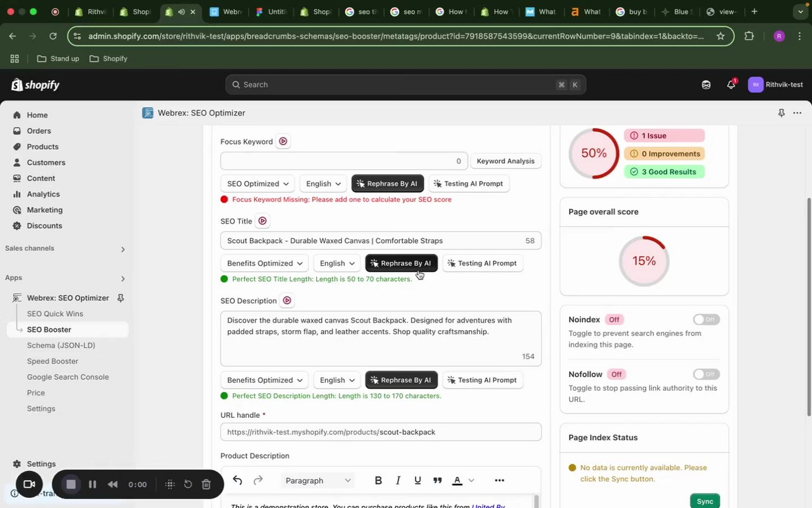Image resolution: width=812 pixels, height=508 pixels.
Task: Apply bold formatting in the editor
Action: tap(379, 481)
